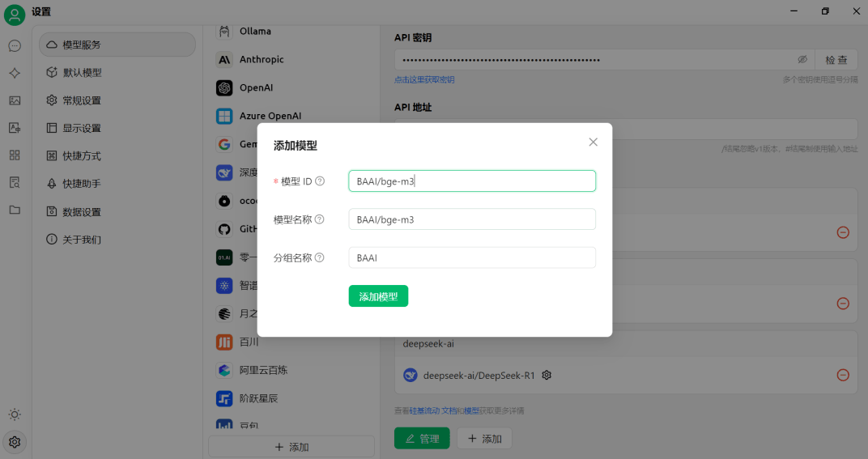Open the chat assistant icon in left sidebar

point(15,46)
